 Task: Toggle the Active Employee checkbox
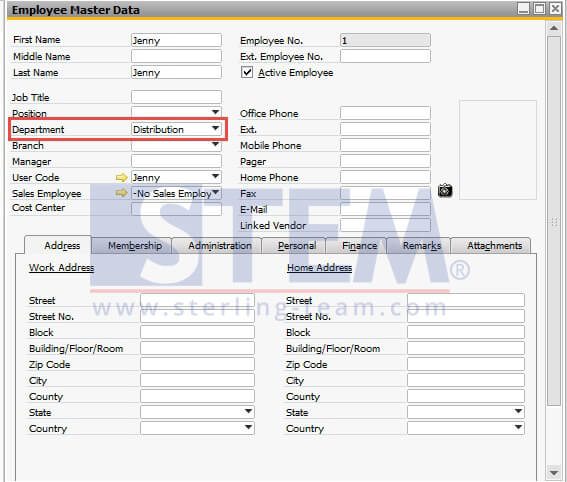click(247, 72)
